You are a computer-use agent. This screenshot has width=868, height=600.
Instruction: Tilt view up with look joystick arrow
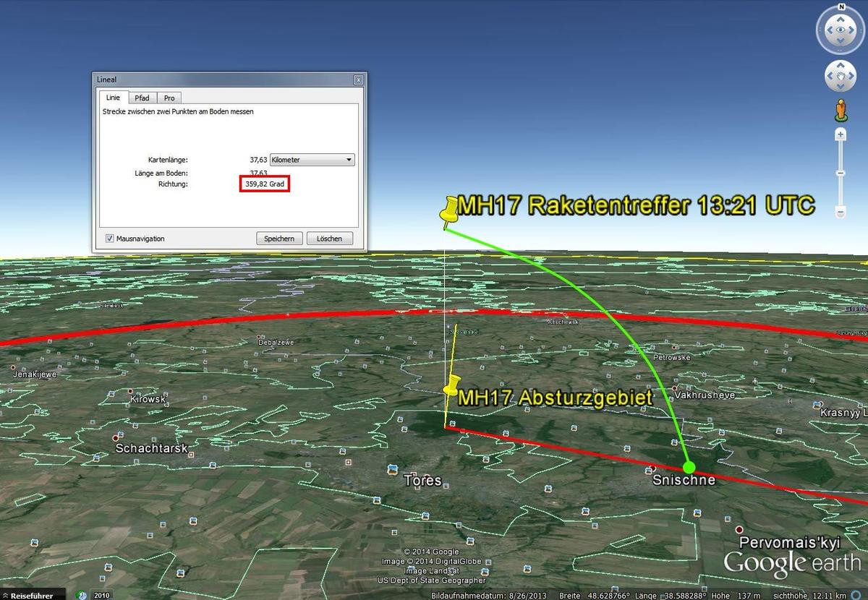[841, 18]
